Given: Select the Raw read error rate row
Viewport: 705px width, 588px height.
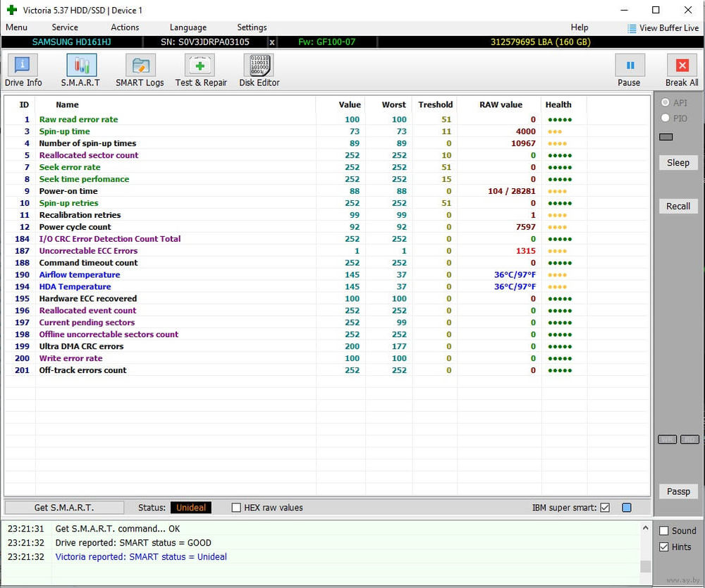Looking at the screenshot, I should point(327,120).
